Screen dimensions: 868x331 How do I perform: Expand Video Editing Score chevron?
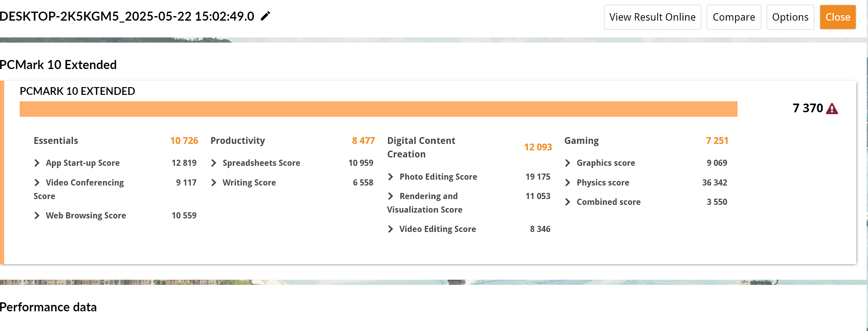point(390,229)
